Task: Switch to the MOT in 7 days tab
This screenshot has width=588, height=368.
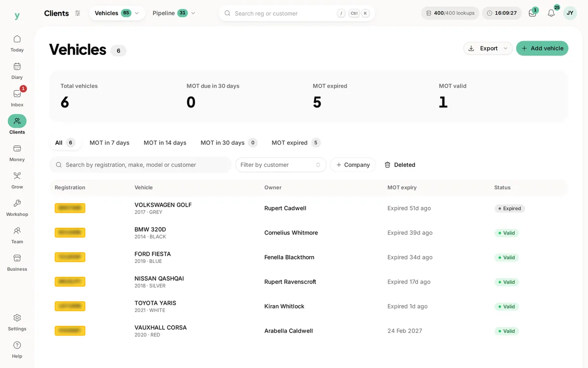Action: click(x=110, y=143)
